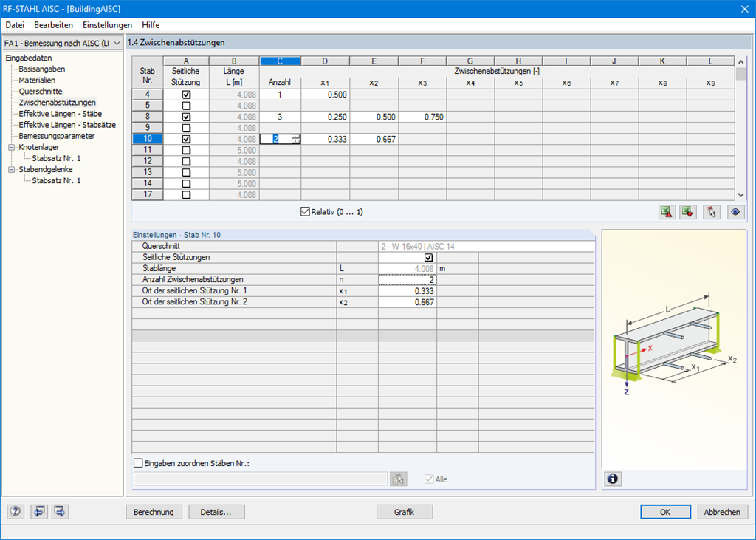Disable lateral support for Stab 10 in table
Screen dimensions: 756x540
(186, 139)
